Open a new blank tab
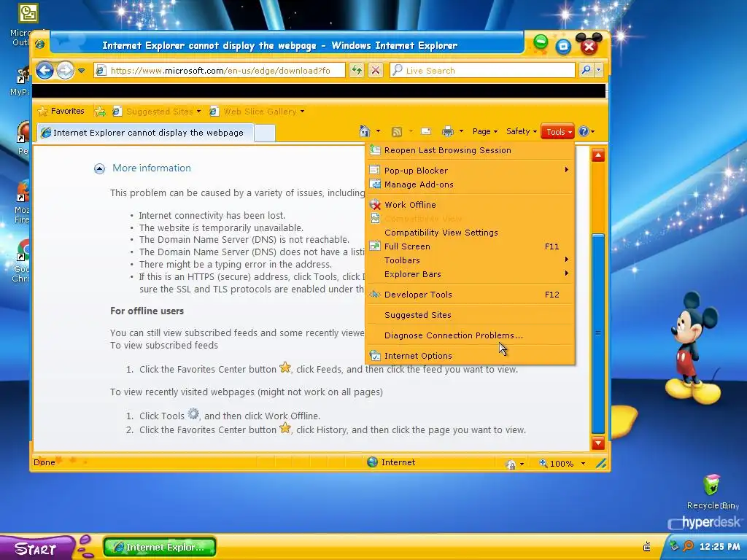This screenshot has height=560, width=747. pos(264,133)
